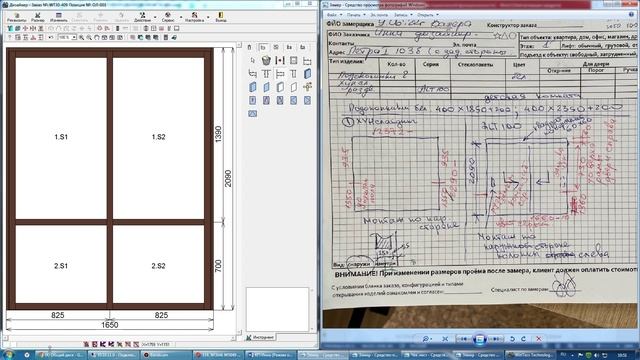
Task: Click the Выход exit button
Action: 221,17
